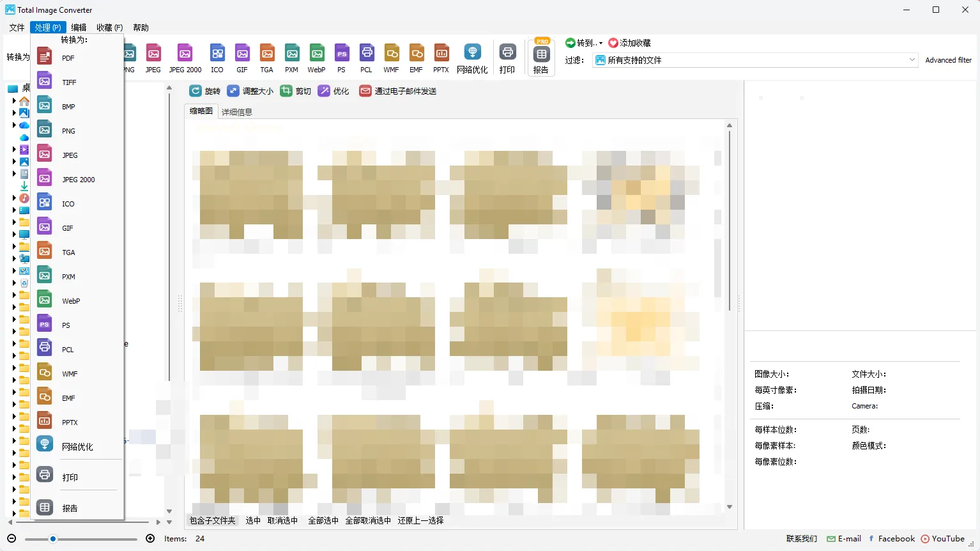The image size is (980, 551).
Task: Open the YouTube link
Action: [943, 539]
